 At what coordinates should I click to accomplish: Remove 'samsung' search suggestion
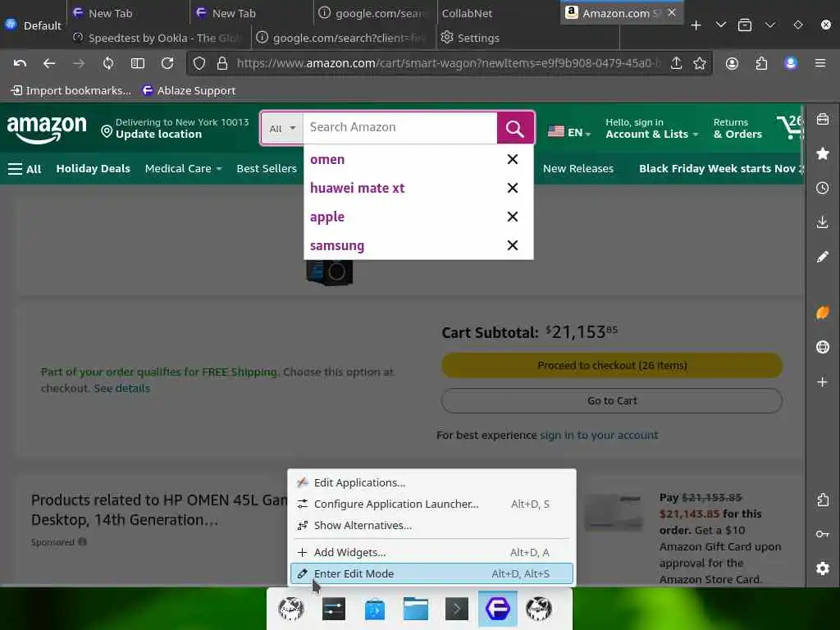pyautogui.click(x=512, y=245)
